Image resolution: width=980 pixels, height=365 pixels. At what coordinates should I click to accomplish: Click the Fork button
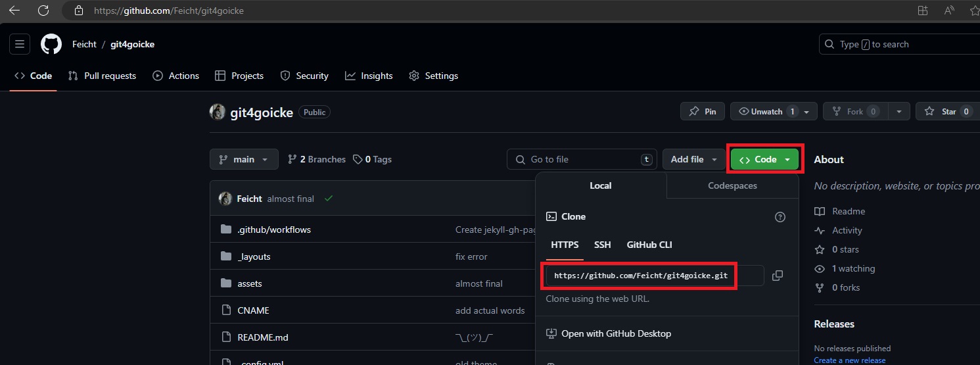pos(856,112)
